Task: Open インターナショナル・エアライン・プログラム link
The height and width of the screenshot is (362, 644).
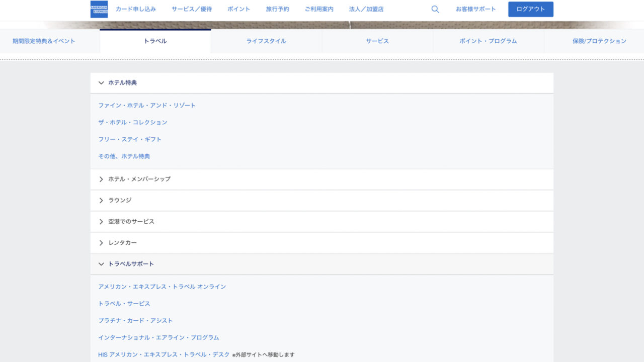Action: (x=158, y=337)
